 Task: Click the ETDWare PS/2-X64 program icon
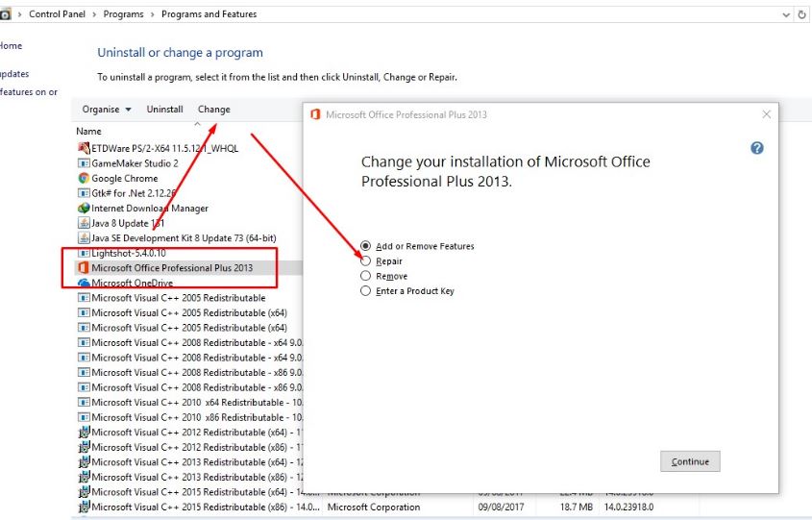84,148
